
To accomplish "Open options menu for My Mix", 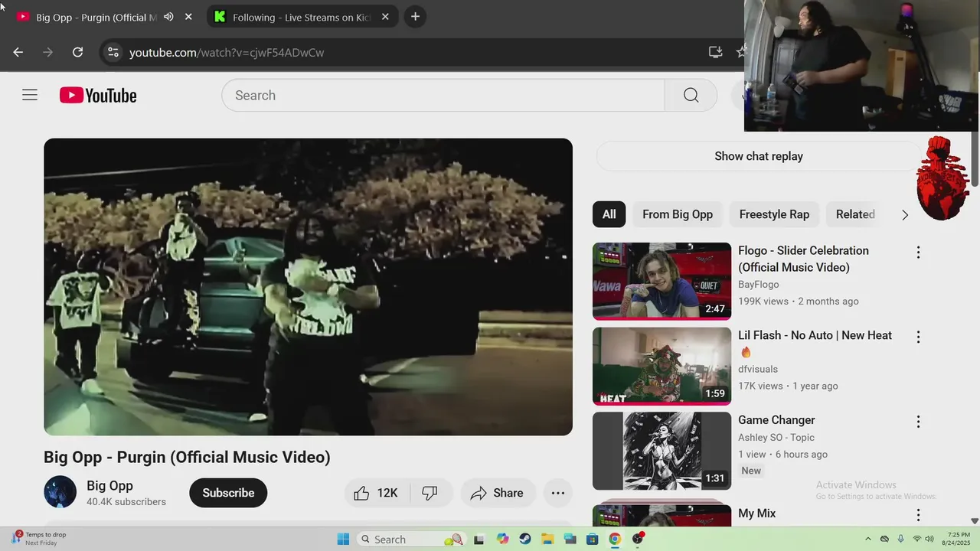I will click(918, 515).
